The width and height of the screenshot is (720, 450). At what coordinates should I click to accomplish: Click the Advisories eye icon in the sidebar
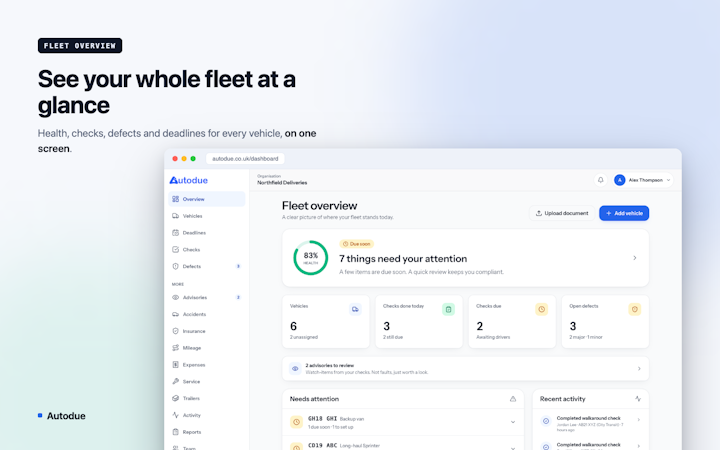click(x=175, y=298)
